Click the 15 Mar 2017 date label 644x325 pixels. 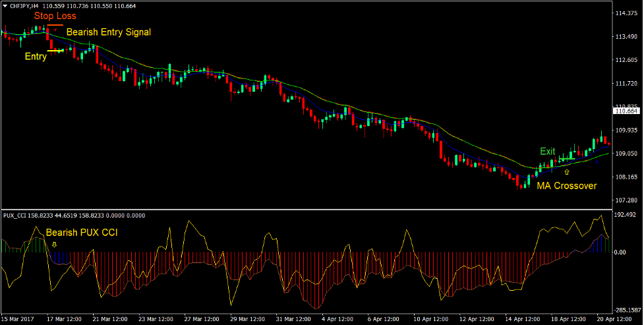(18, 319)
